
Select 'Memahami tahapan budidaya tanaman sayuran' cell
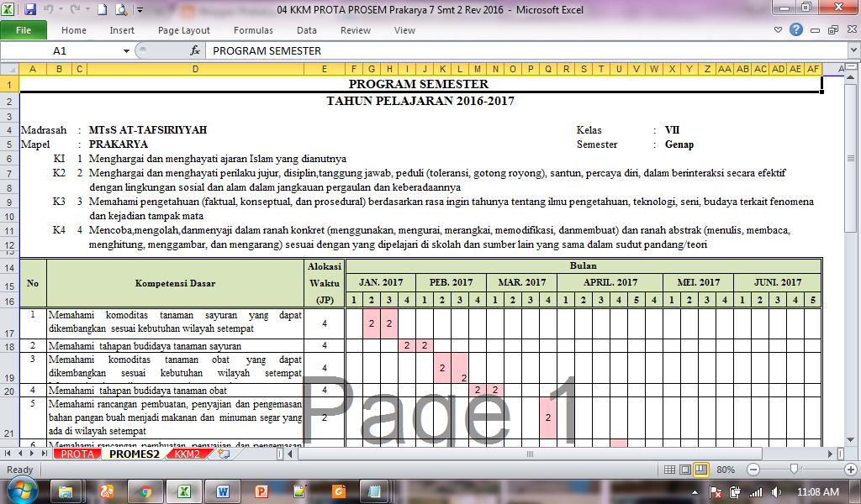pyautogui.click(x=175, y=345)
